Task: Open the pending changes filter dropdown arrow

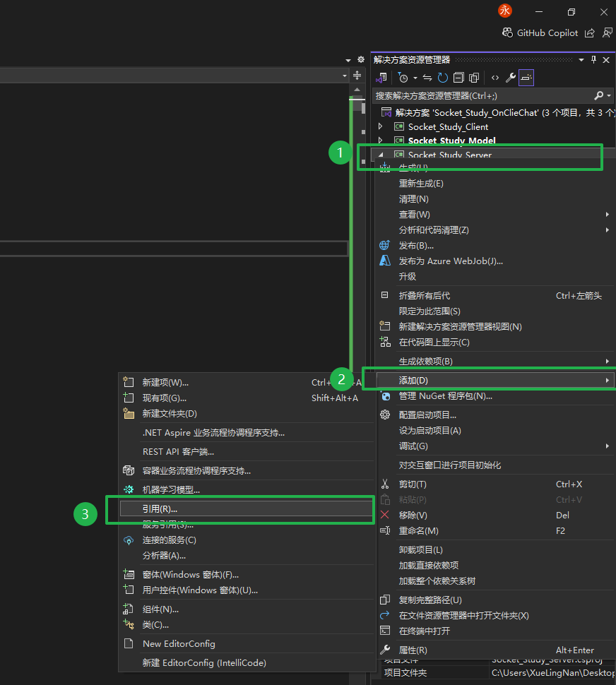Action: pos(415,78)
